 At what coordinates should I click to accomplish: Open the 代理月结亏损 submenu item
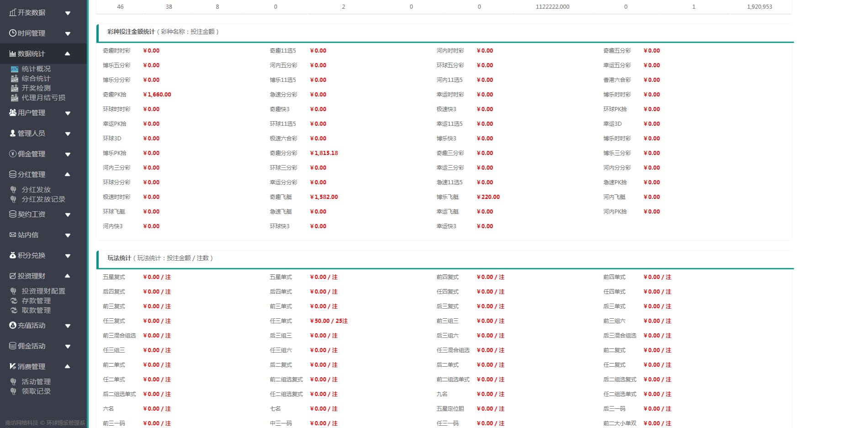tap(43, 98)
